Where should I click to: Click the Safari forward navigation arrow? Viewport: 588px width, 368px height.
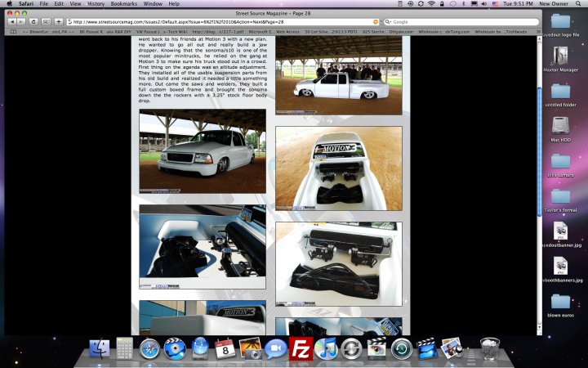[x=22, y=20]
